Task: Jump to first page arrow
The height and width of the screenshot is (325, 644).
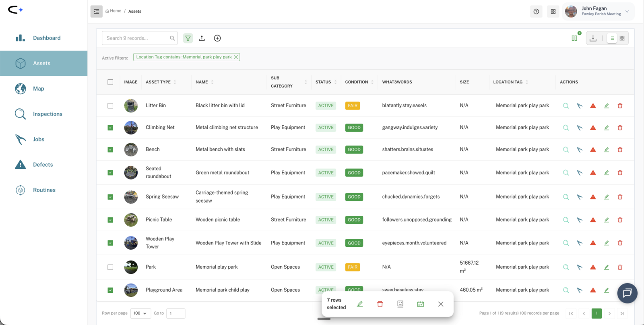Action: (x=571, y=313)
